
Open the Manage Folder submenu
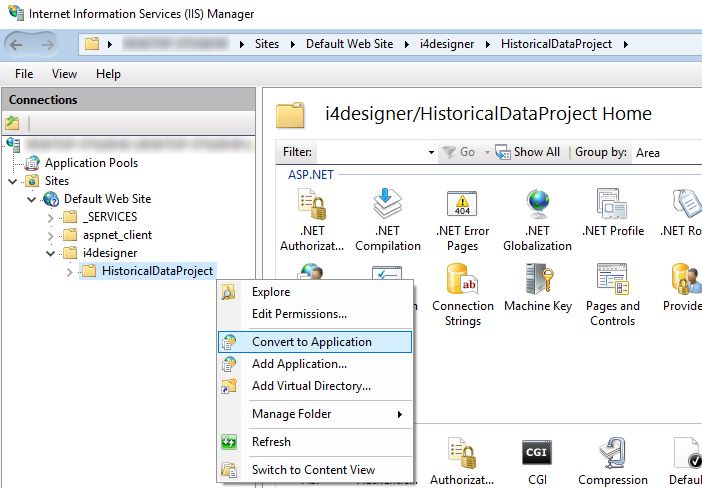click(x=315, y=414)
